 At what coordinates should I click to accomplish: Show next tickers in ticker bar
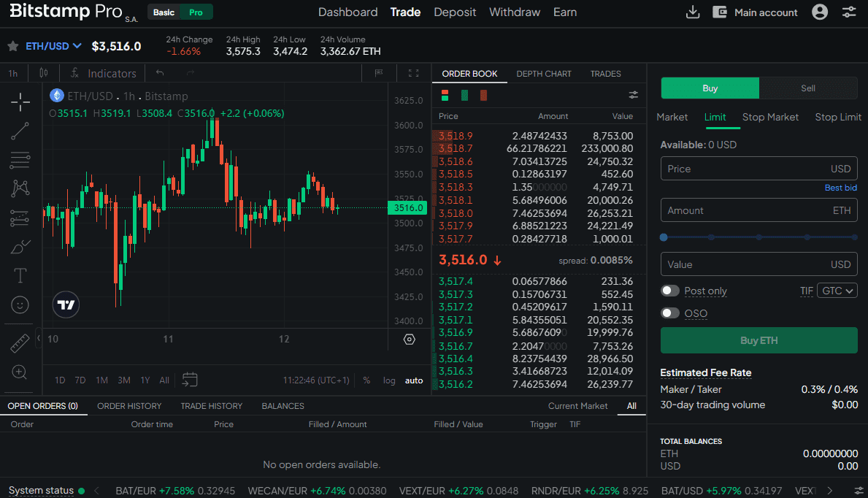point(829,490)
